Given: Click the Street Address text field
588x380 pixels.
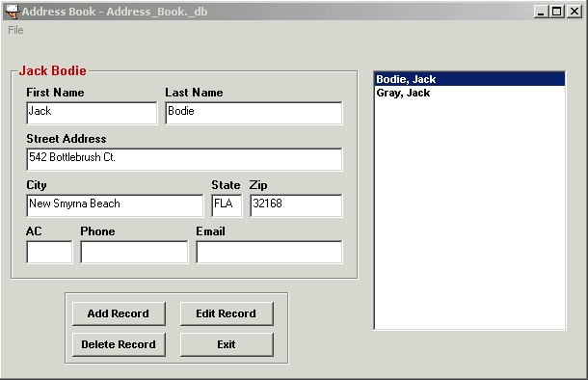Looking at the screenshot, I should coord(184,159).
